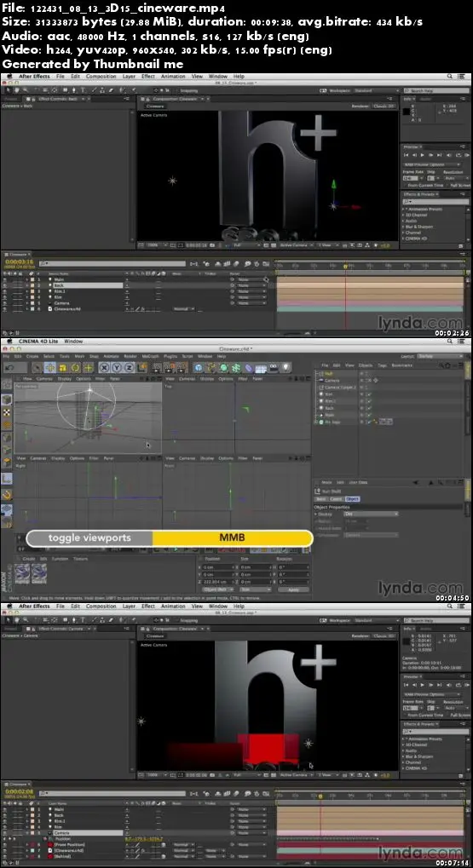473x868 pixels.
Task: Click the Undo arrow in Cinema 4D toolbar
Action: click(10, 368)
